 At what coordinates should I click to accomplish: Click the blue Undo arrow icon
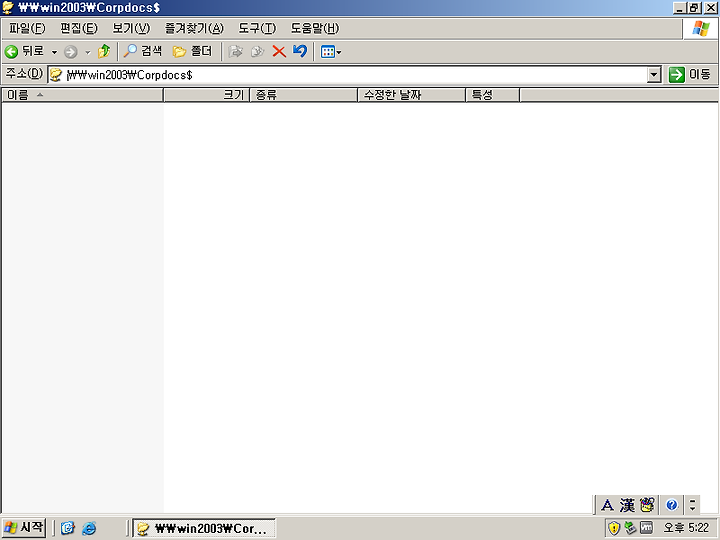pyautogui.click(x=300, y=51)
